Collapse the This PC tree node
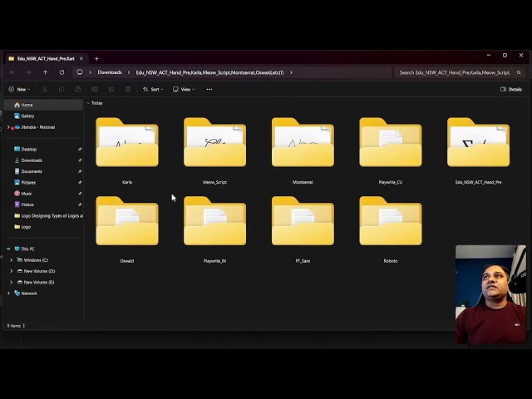This screenshot has width=532, height=399. coord(8,249)
